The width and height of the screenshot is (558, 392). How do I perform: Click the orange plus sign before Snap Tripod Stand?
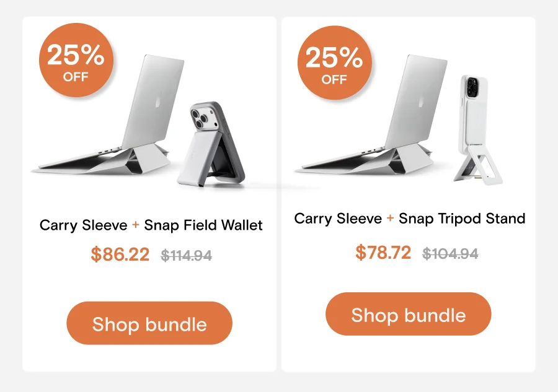click(x=390, y=219)
